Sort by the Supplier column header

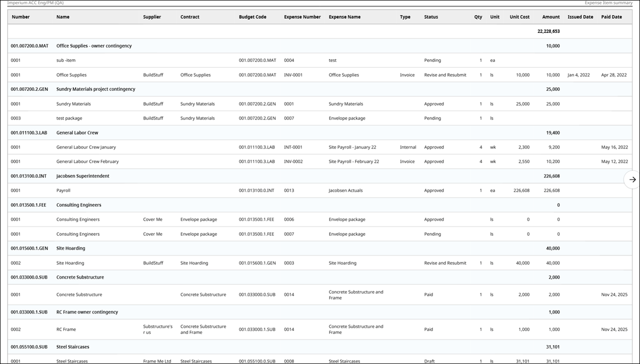click(152, 17)
